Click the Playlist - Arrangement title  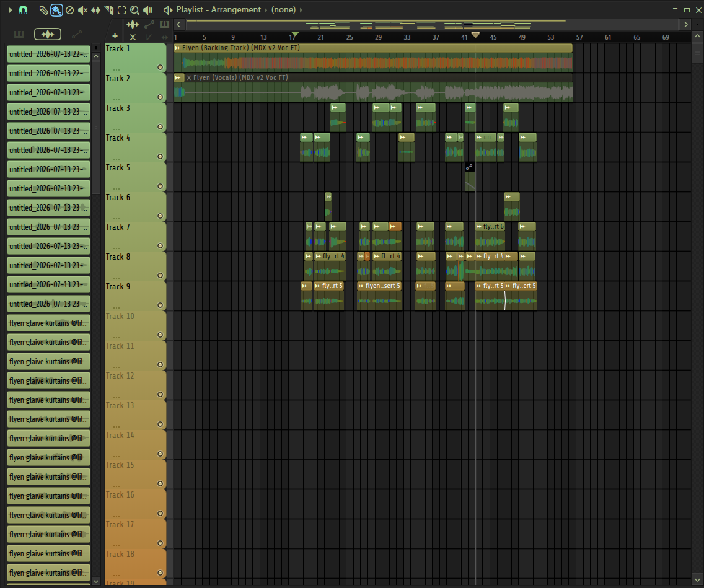tap(218, 9)
